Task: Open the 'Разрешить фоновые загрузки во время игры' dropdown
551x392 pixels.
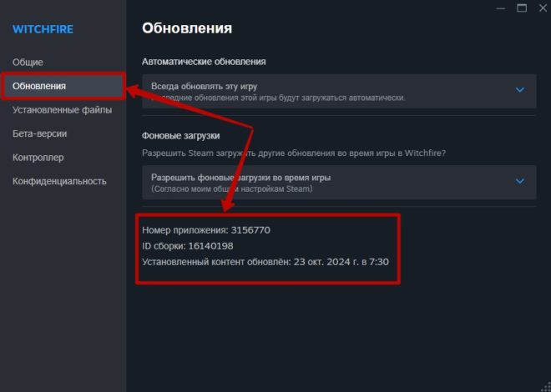Action: point(339,183)
